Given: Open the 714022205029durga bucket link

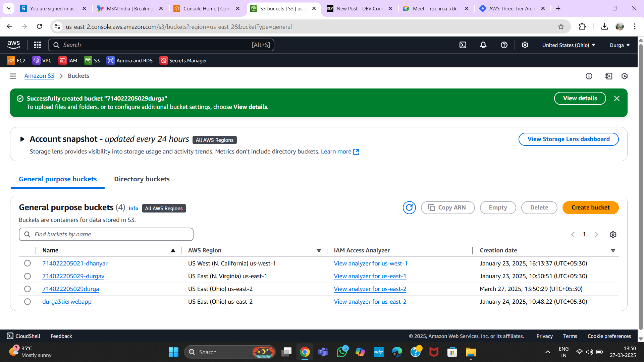Looking at the screenshot, I should point(70,289).
